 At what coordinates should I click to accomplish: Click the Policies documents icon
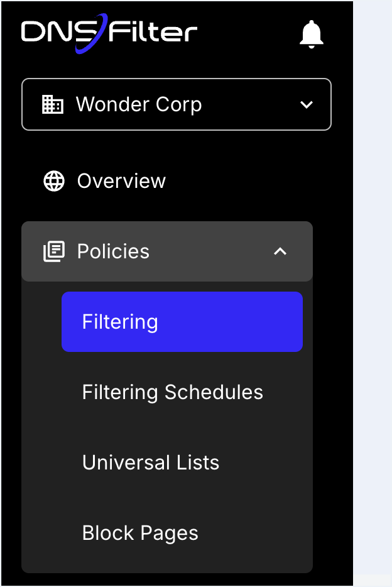click(54, 251)
